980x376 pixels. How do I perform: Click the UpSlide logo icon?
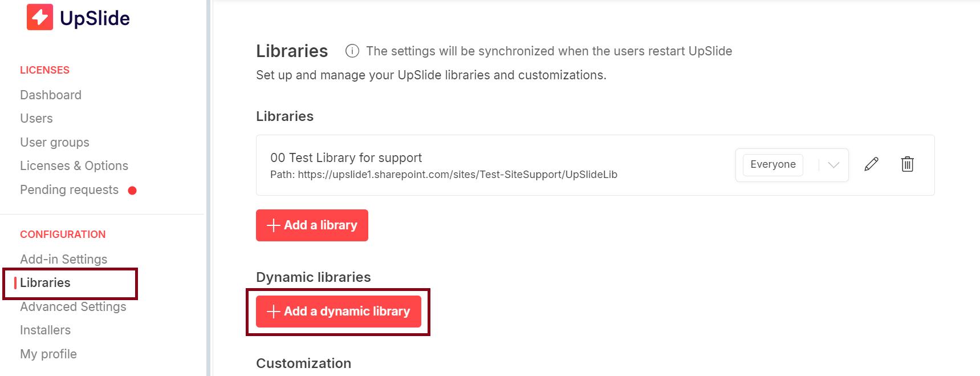[x=40, y=17]
